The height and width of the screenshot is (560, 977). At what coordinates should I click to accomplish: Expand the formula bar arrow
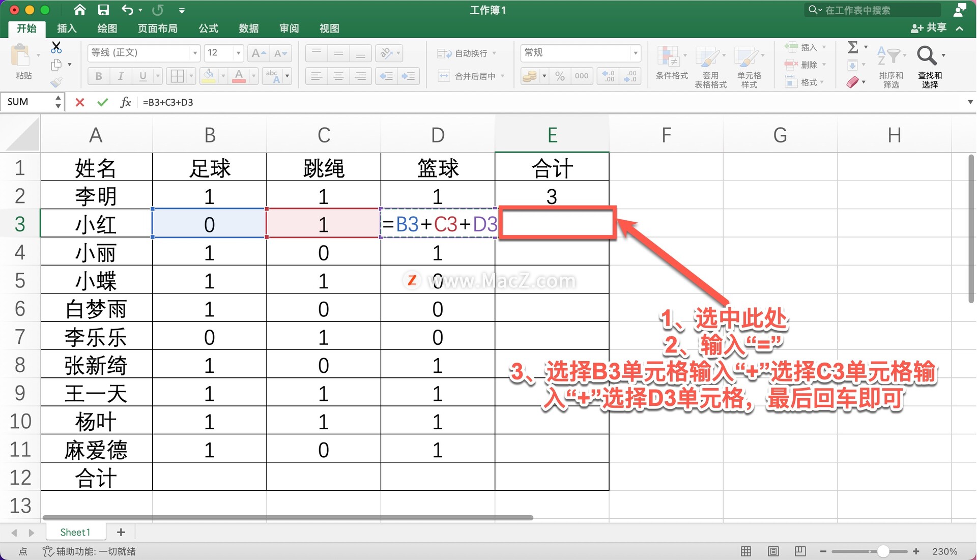click(x=970, y=102)
